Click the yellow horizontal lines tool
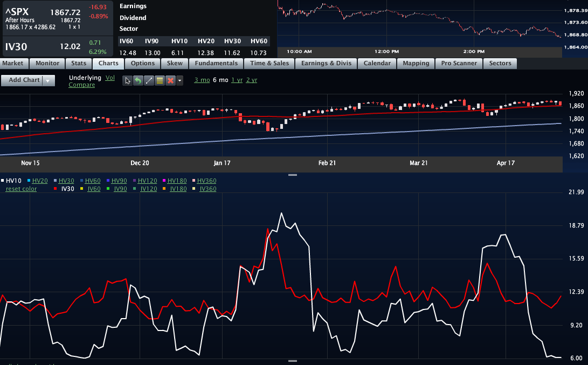588x365 pixels. coord(160,80)
